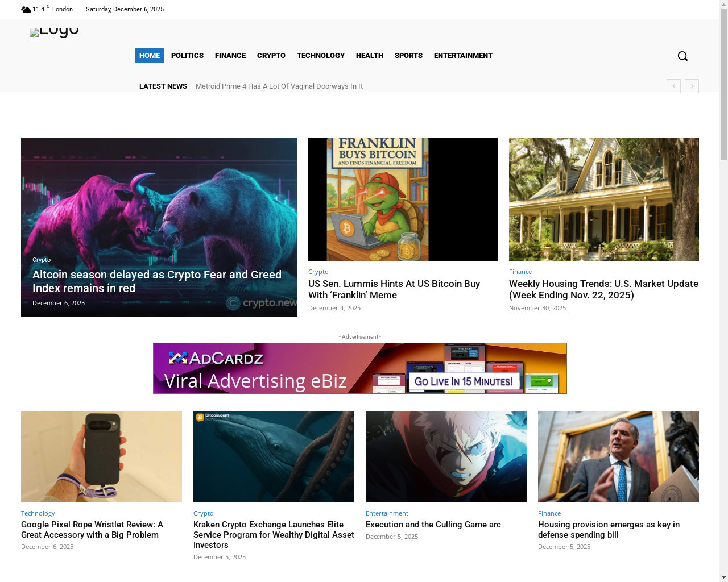Open the Google Pixel phone thumbnail

(x=101, y=456)
